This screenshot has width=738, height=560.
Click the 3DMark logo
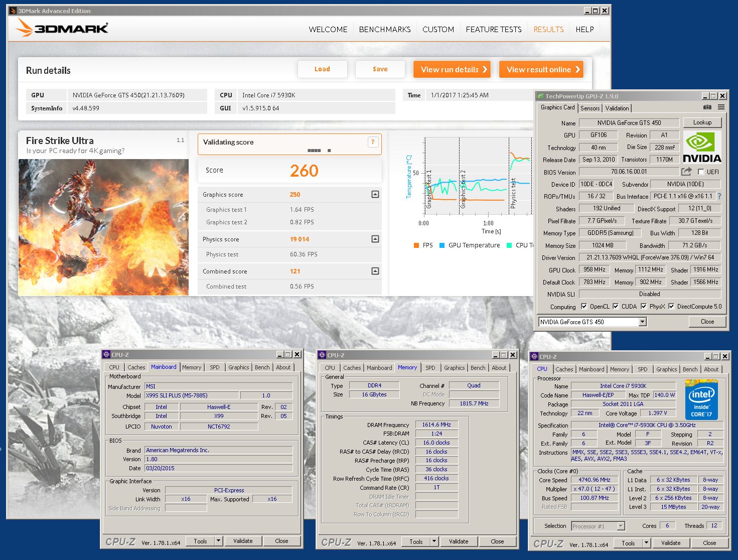pyautogui.click(x=62, y=28)
